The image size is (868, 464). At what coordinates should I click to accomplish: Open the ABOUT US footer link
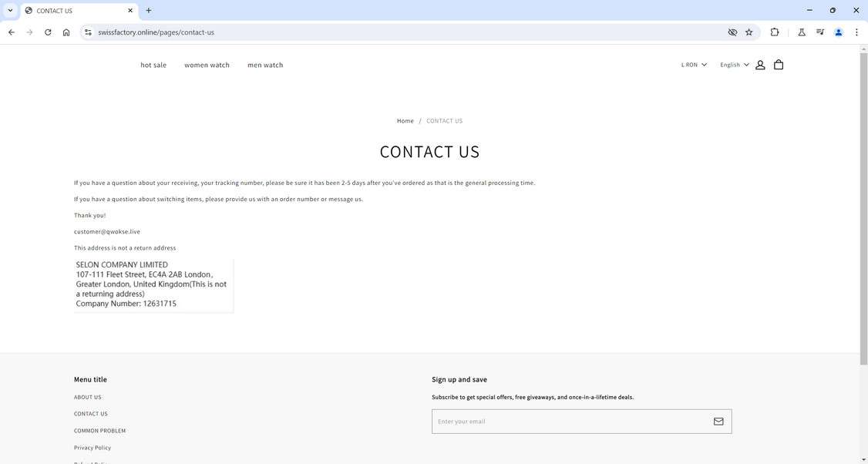(88, 398)
